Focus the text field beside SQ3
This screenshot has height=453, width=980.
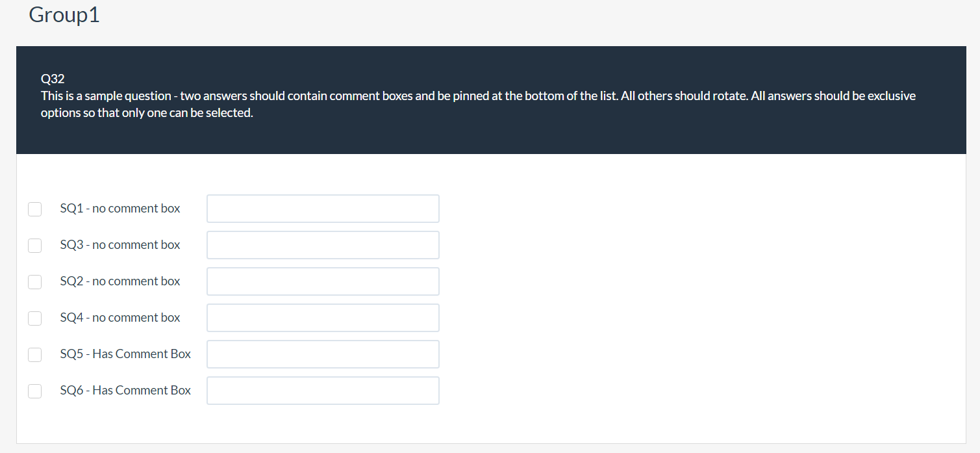(323, 245)
